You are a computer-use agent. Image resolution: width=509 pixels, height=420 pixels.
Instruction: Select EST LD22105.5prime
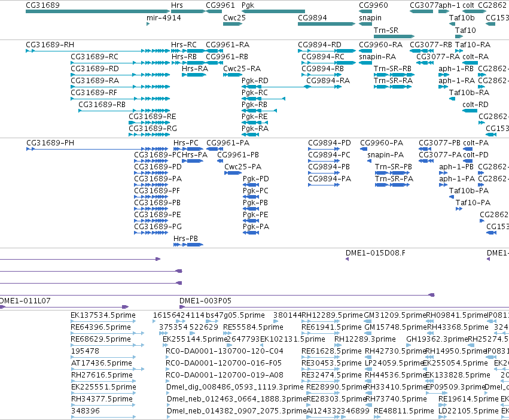tap(443, 417)
